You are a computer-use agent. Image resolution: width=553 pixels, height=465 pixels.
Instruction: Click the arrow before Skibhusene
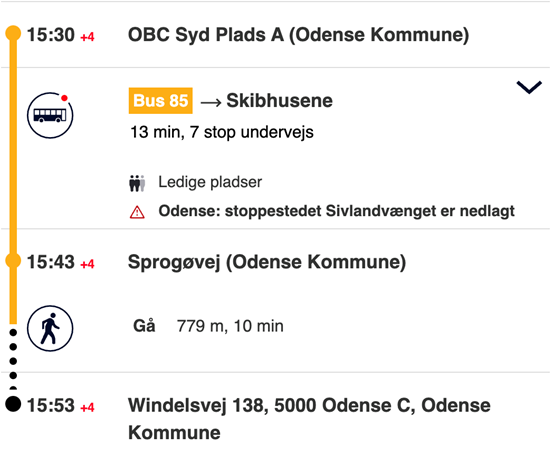click(x=211, y=102)
